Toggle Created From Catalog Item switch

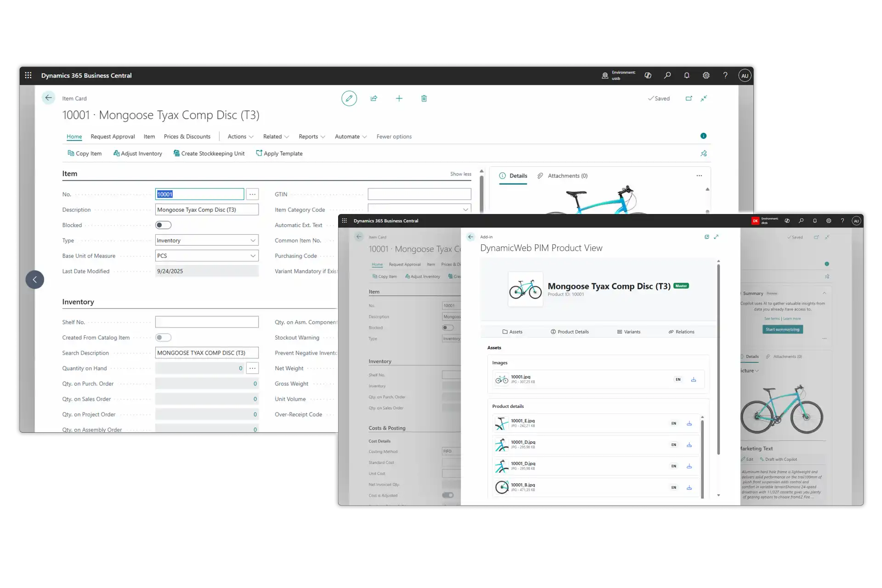pyautogui.click(x=163, y=338)
